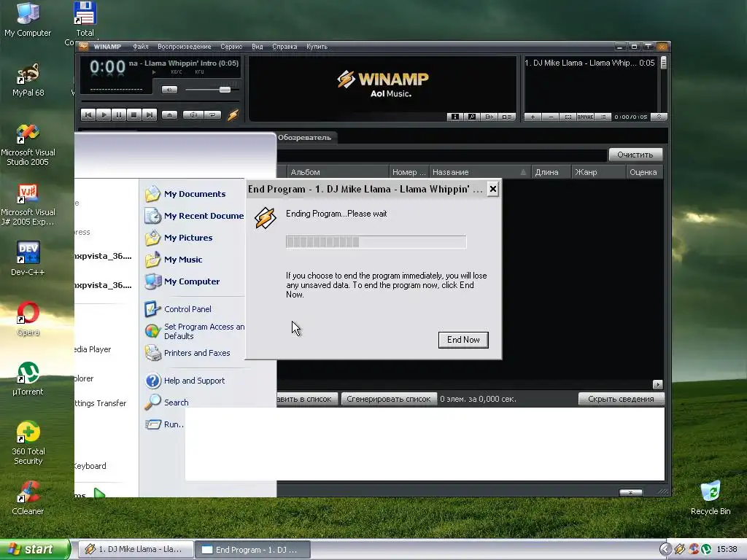This screenshot has height=560, width=747.
Task: Open the µTorrent desktop shortcut
Action: tap(28, 378)
